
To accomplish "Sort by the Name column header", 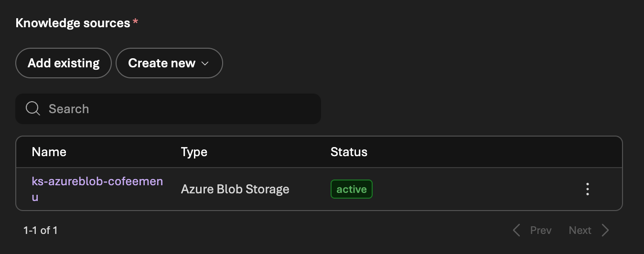I will tap(49, 152).
